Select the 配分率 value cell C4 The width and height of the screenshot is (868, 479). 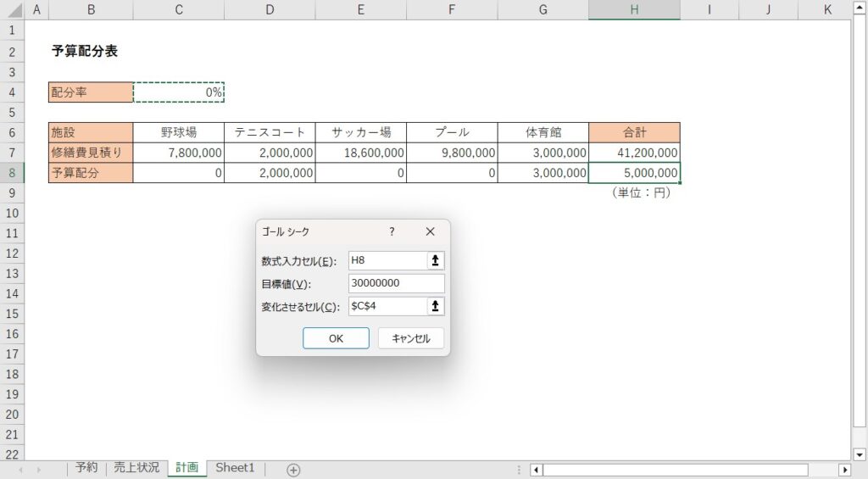click(x=179, y=92)
